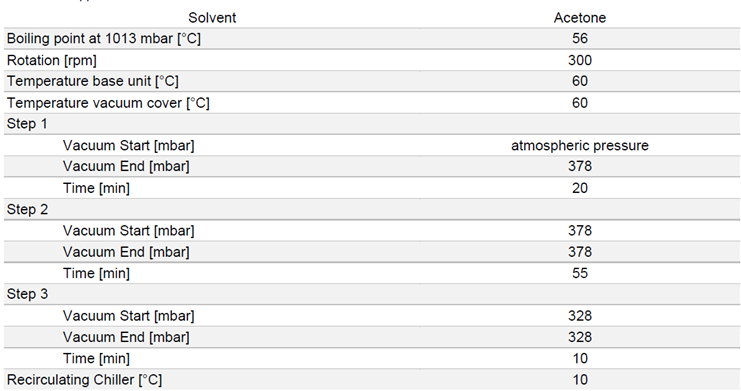
Task: Select Temperature base unit [°C] label
Action: 93,81
